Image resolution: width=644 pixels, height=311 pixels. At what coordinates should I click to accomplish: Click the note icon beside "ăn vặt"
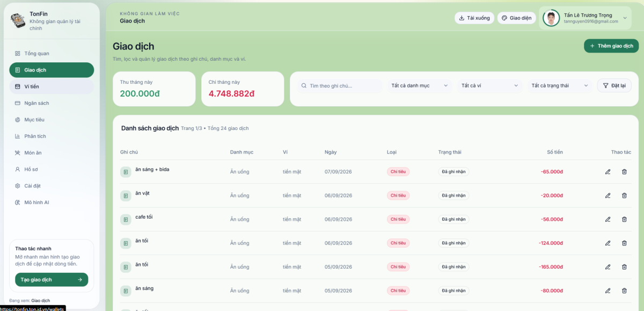pyautogui.click(x=126, y=196)
